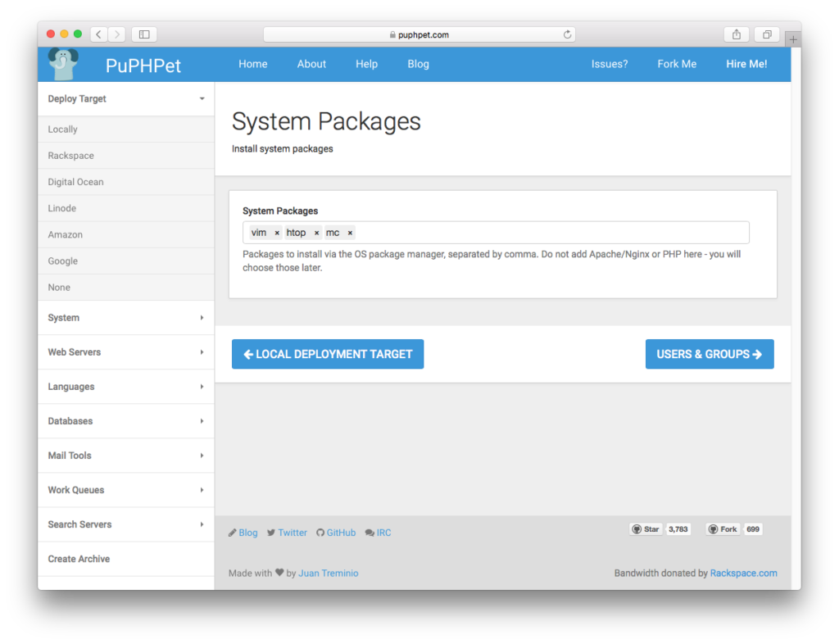Click the Hire Me! nav link
The width and height of the screenshot is (839, 644).
point(746,64)
